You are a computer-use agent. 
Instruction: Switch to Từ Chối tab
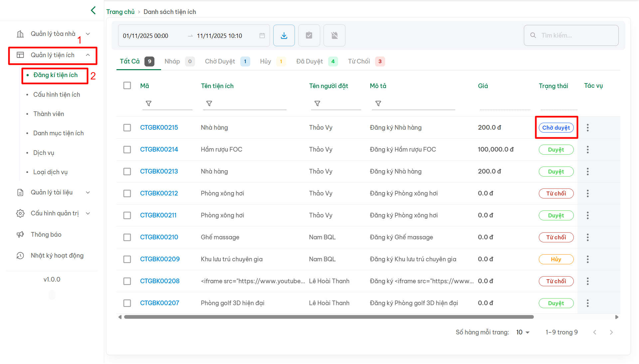(359, 61)
